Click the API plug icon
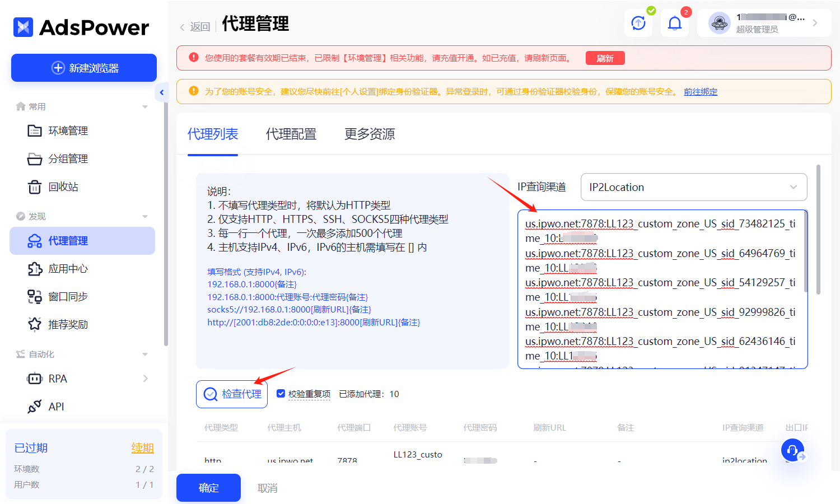This screenshot has width=840, height=504. [x=35, y=407]
